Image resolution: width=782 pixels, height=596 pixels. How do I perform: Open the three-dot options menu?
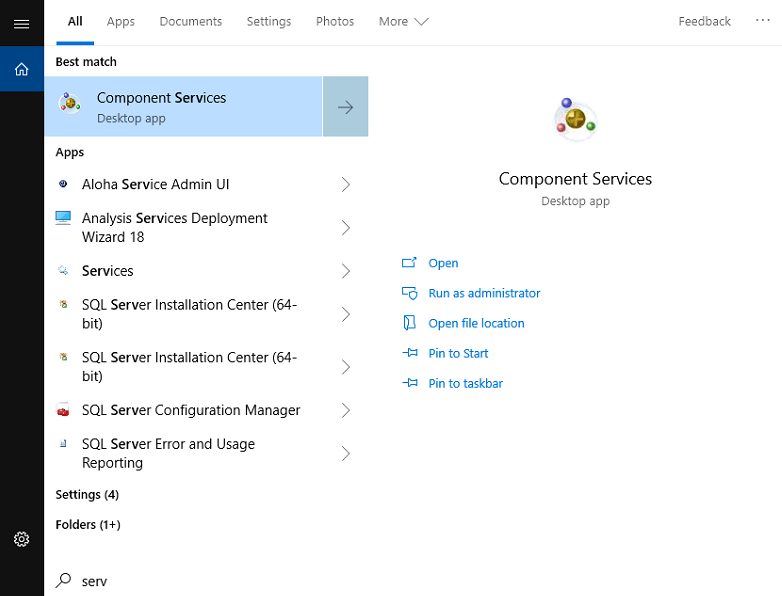[x=763, y=20]
